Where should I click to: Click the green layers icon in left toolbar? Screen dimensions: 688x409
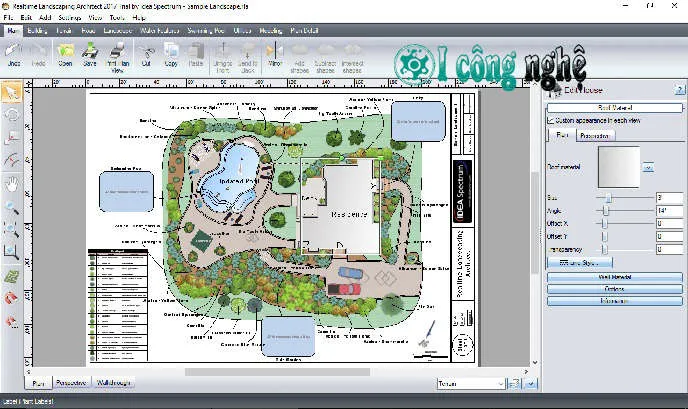pos(12,277)
